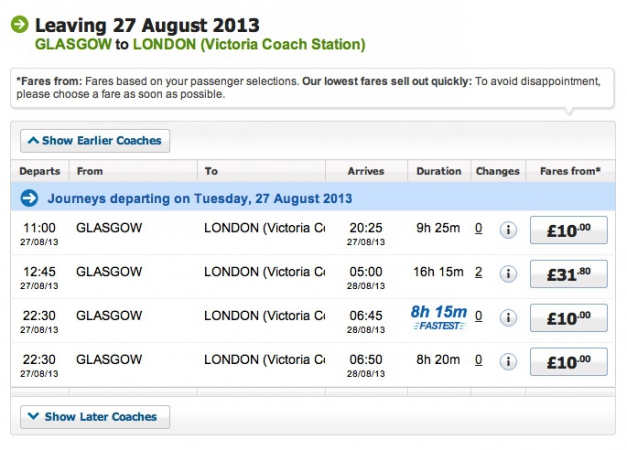627x450 pixels.
Task: Select the £31.80 fare button
Action: coord(569,274)
